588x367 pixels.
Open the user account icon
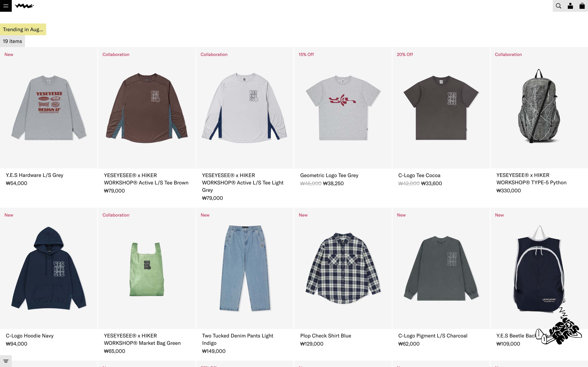click(570, 6)
